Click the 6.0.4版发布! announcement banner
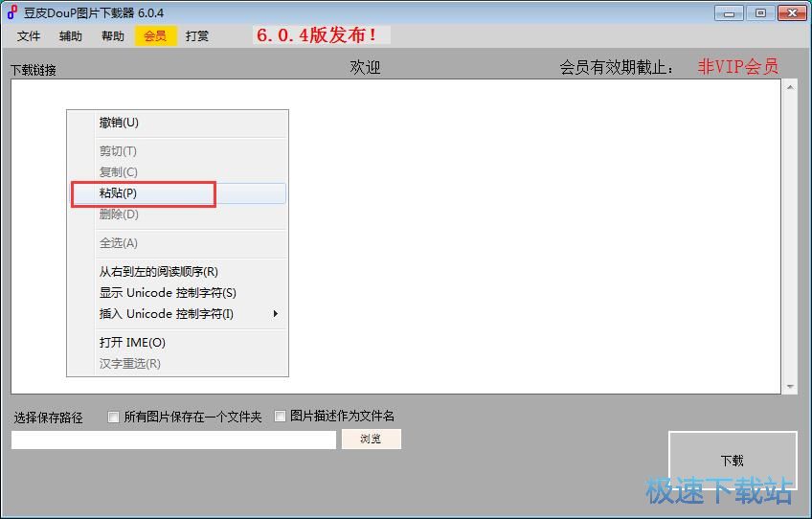This screenshot has height=519, width=812. click(321, 35)
